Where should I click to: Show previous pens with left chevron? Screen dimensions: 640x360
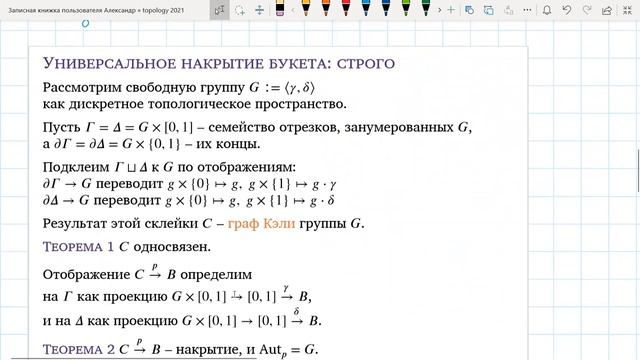[x=293, y=10]
